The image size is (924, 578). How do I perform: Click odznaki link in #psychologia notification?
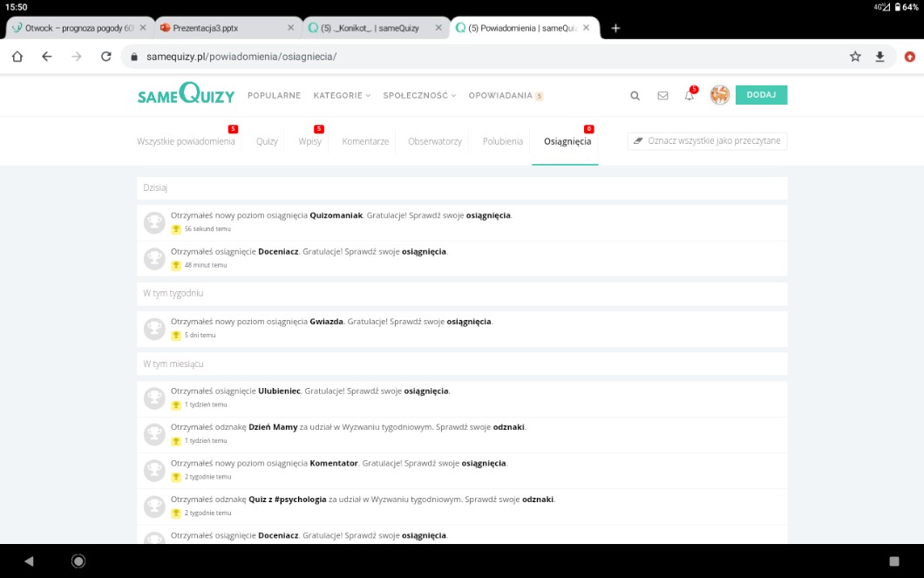tap(538, 499)
